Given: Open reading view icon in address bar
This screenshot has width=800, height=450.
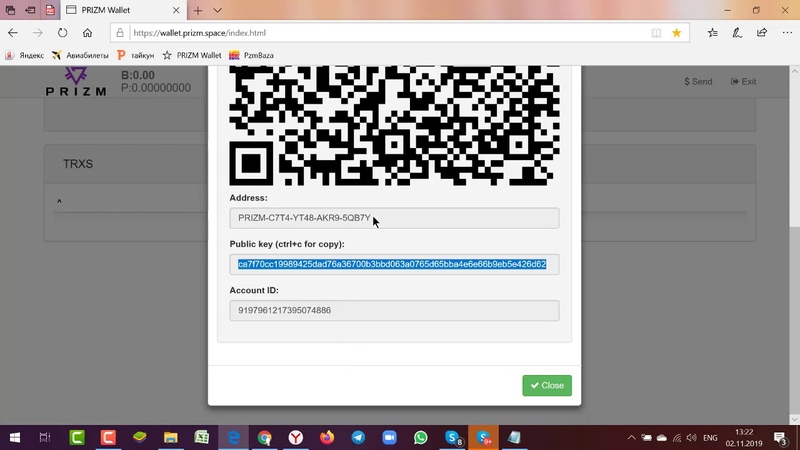Looking at the screenshot, I should point(656,32).
